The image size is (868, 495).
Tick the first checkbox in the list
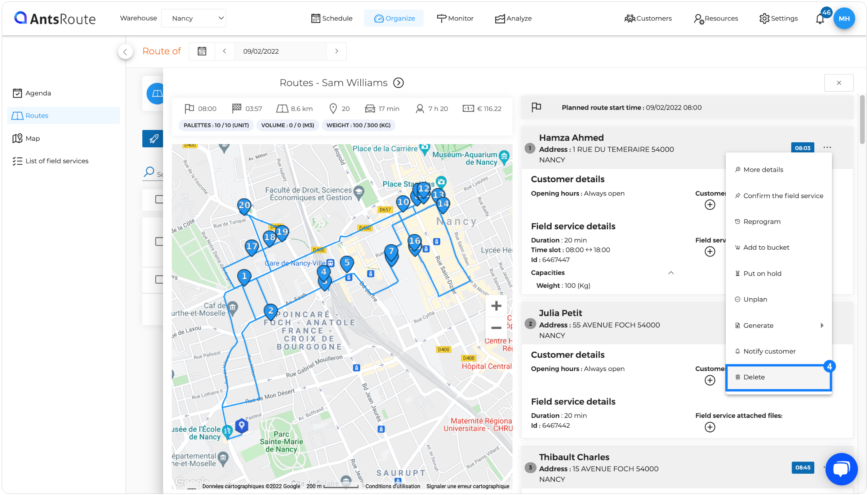click(159, 199)
